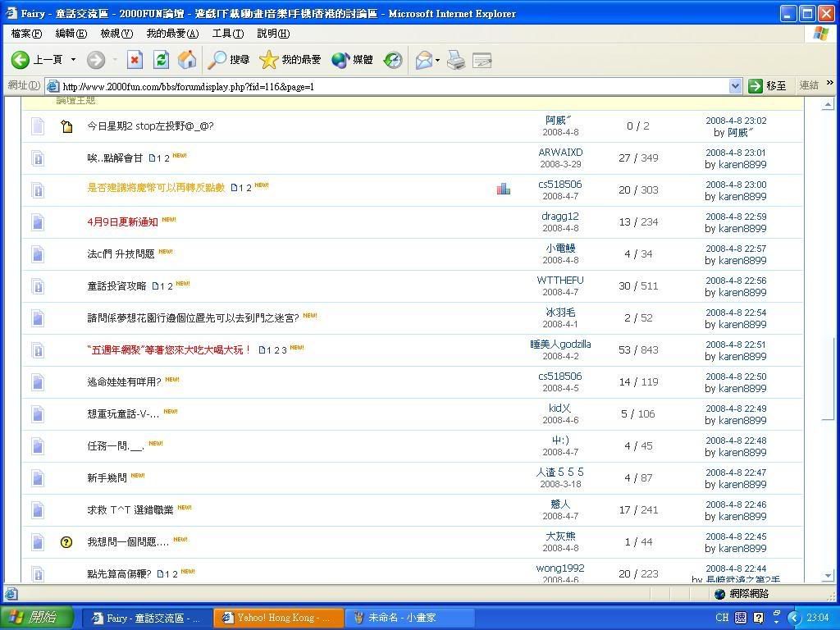Click the vertical scrollbar down arrow

(x=828, y=576)
